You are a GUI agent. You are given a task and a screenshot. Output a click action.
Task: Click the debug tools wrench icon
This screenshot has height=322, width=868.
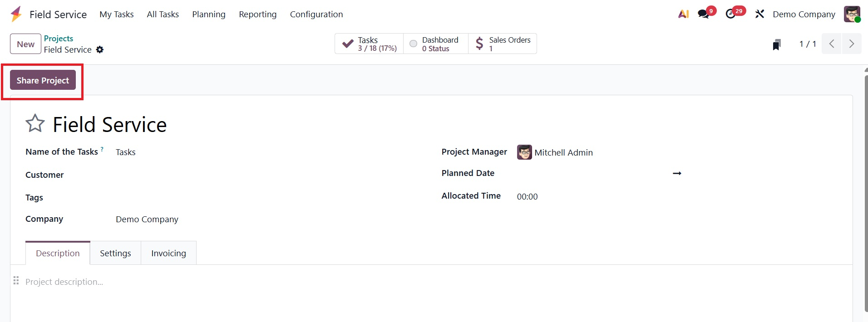[759, 14]
